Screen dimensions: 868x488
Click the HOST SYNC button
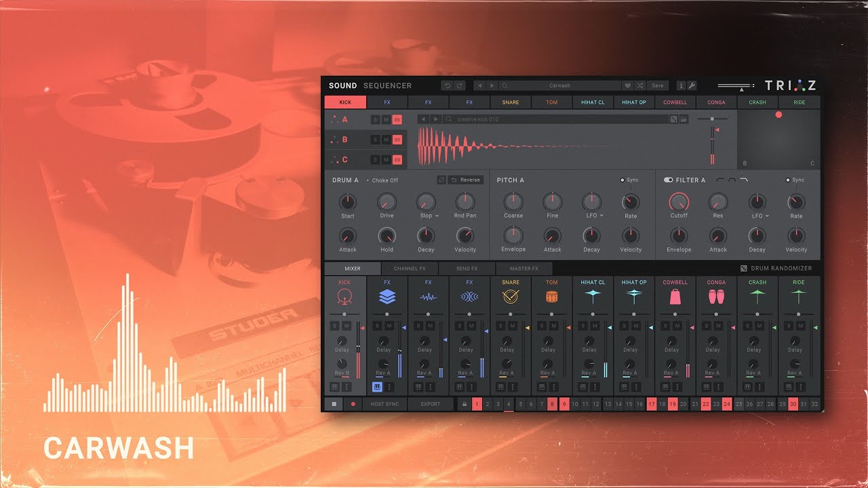(x=384, y=404)
